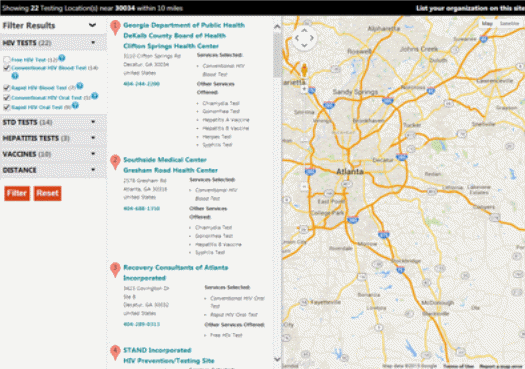Pan the map down with the bottom arrow

[x=304, y=45]
